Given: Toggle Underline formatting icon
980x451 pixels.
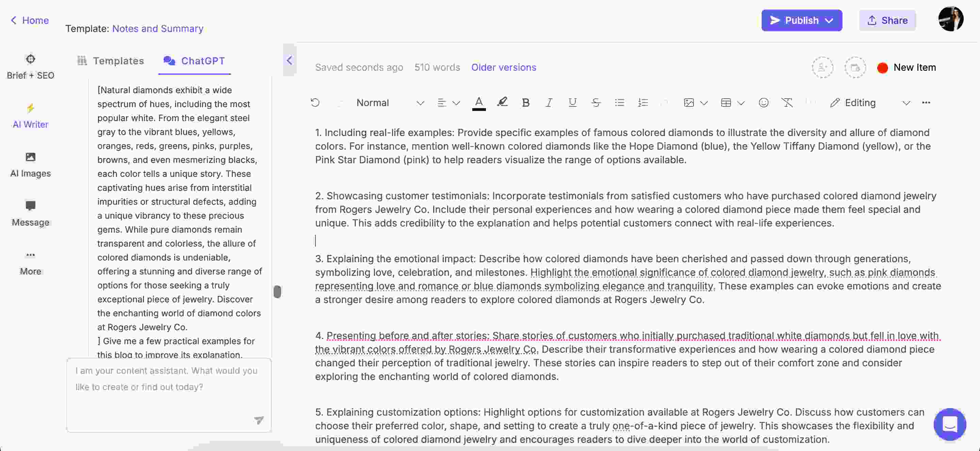Looking at the screenshot, I should [x=572, y=102].
